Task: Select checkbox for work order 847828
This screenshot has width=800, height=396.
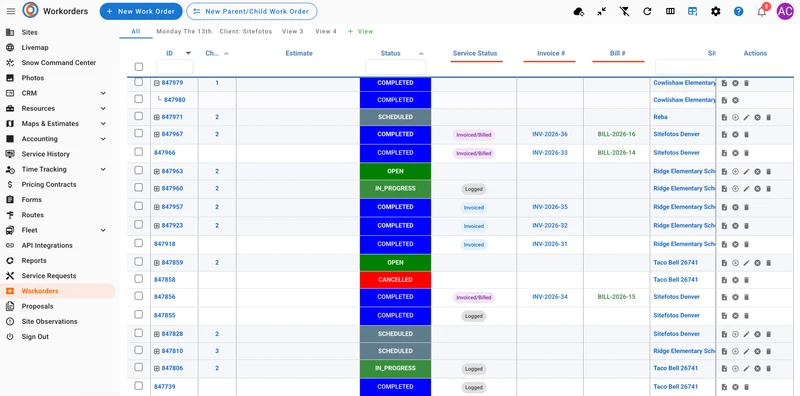Action: click(139, 333)
